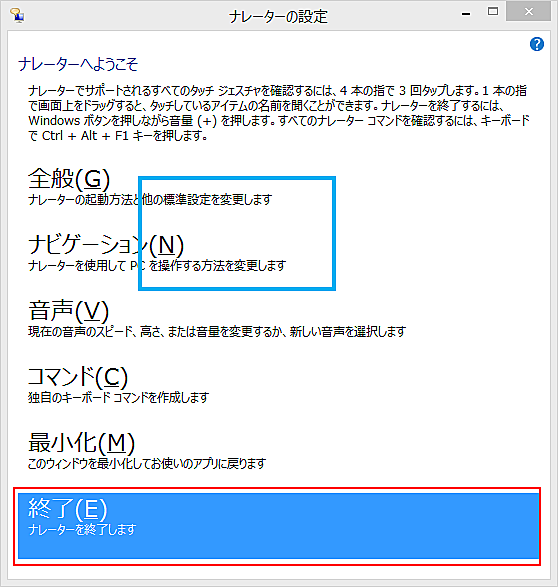Click the text 独自のキーボード コマンドを作成します

118,398
